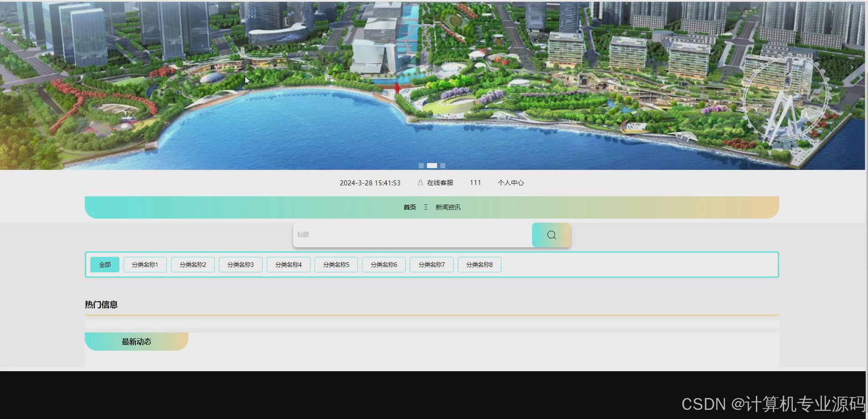
Task: Click the 在线客服 link
Action: [x=440, y=183]
